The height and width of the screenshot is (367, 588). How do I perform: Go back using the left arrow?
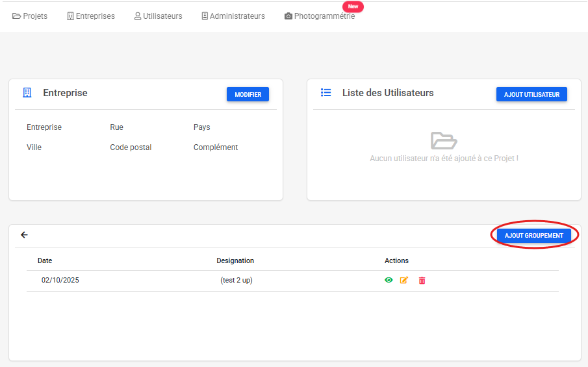25,235
